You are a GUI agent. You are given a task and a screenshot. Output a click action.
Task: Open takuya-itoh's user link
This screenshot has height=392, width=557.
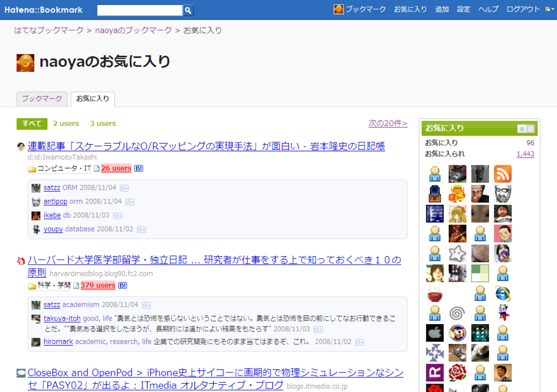[x=62, y=318]
